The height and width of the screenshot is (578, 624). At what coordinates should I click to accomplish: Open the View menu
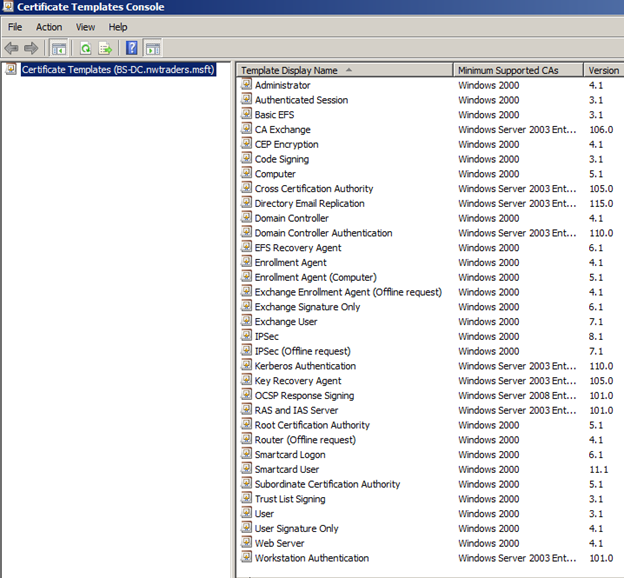(x=85, y=27)
